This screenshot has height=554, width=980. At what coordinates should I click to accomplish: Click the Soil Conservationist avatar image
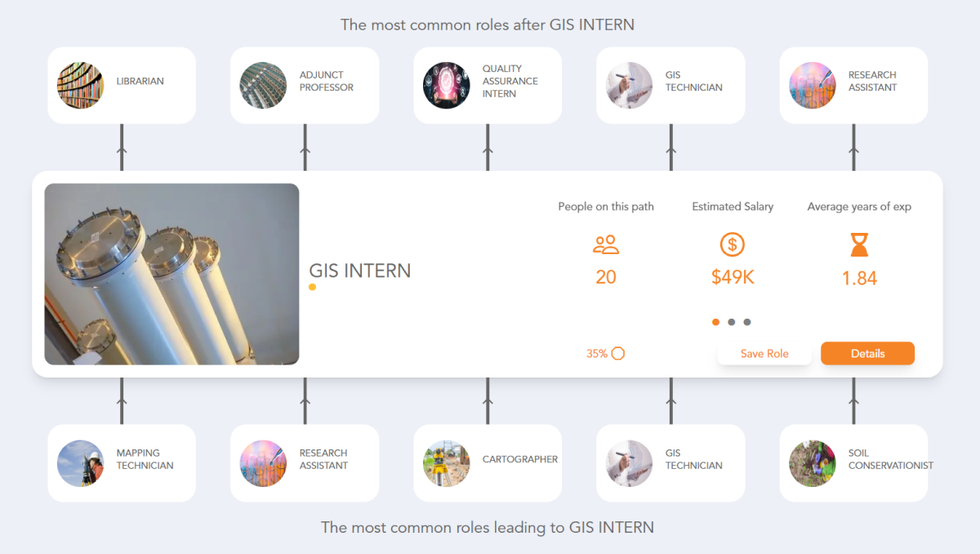pyautogui.click(x=812, y=462)
